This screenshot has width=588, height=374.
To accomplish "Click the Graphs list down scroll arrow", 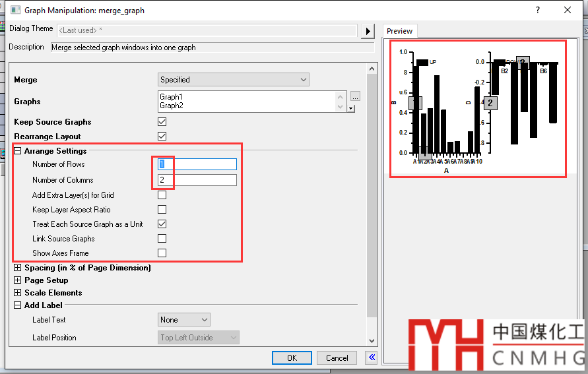I will pos(340,106).
